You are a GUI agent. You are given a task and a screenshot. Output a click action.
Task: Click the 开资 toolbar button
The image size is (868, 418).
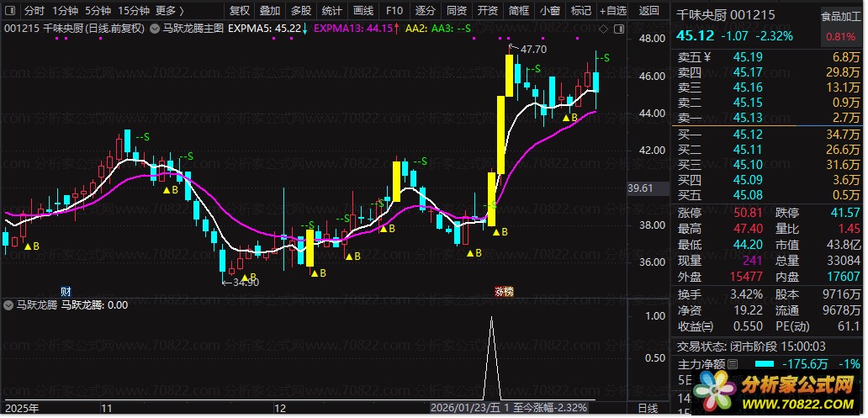(487, 11)
